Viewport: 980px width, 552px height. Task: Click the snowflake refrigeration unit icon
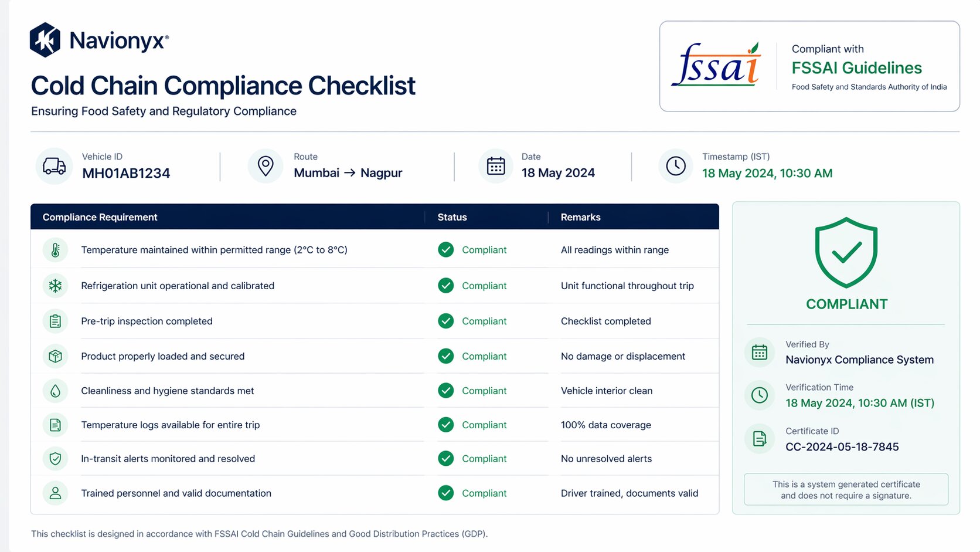tap(55, 286)
